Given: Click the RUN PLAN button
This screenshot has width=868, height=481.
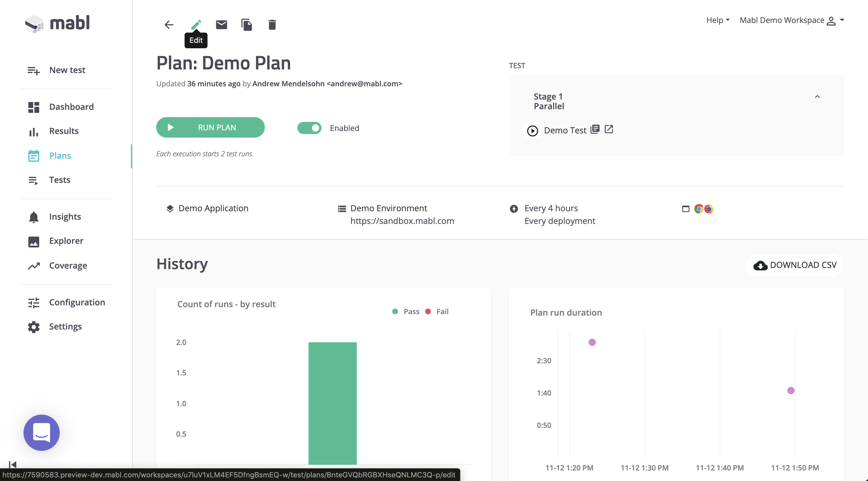Looking at the screenshot, I should coord(210,127).
